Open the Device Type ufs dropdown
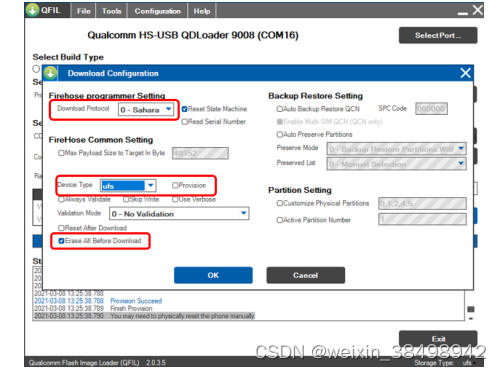Image resolution: width=501 pixels, height=371 pixels. tap(128, 186)
